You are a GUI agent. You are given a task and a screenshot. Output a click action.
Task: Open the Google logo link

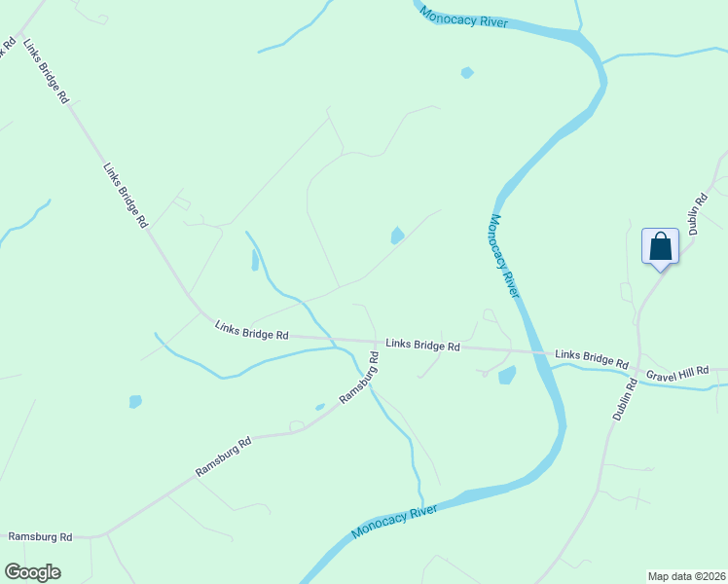(x=32, y=572)
